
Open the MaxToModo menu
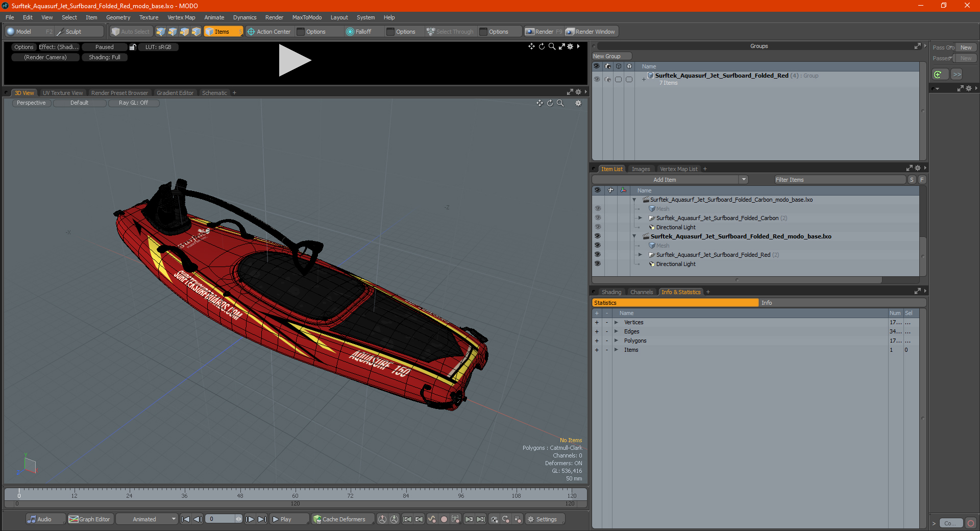coord(307,17)
